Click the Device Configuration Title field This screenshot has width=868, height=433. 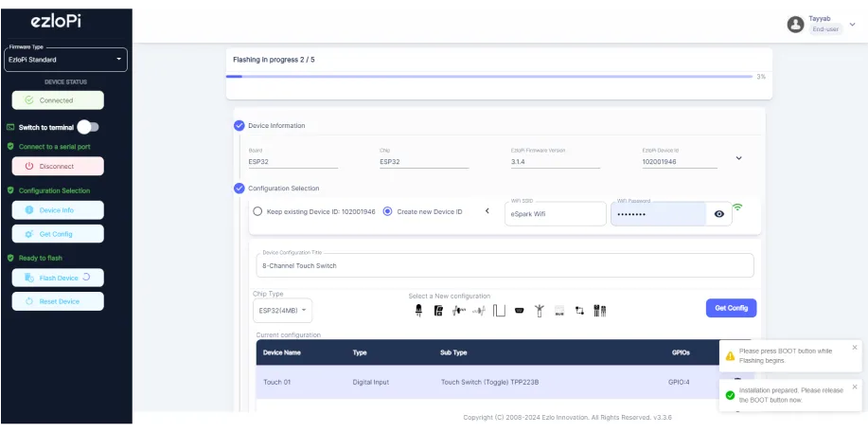click(x=505, y=265)
